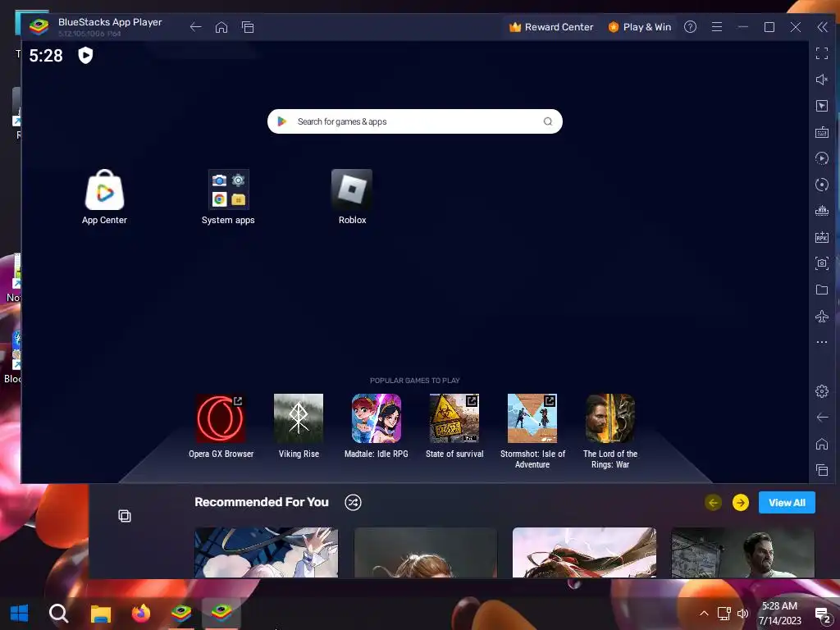Toggle mouse cursor lock in the sidebar

[x=822, y=106]
